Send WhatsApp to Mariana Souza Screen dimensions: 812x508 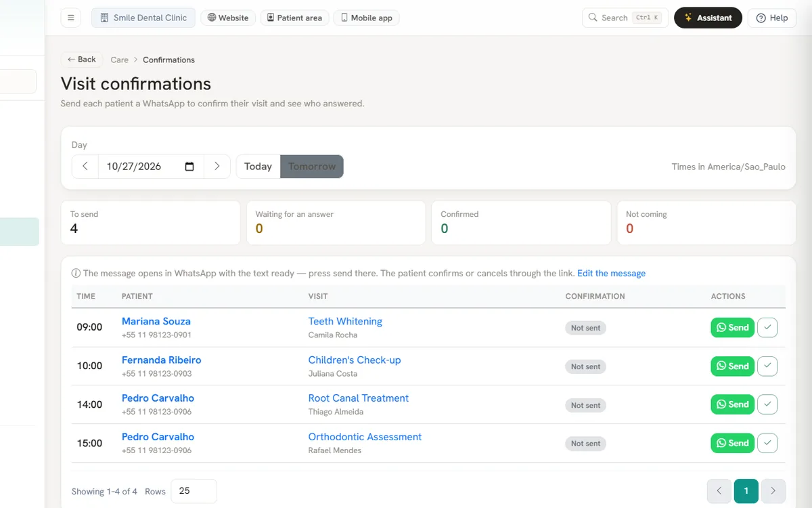(x=732, y=328)
